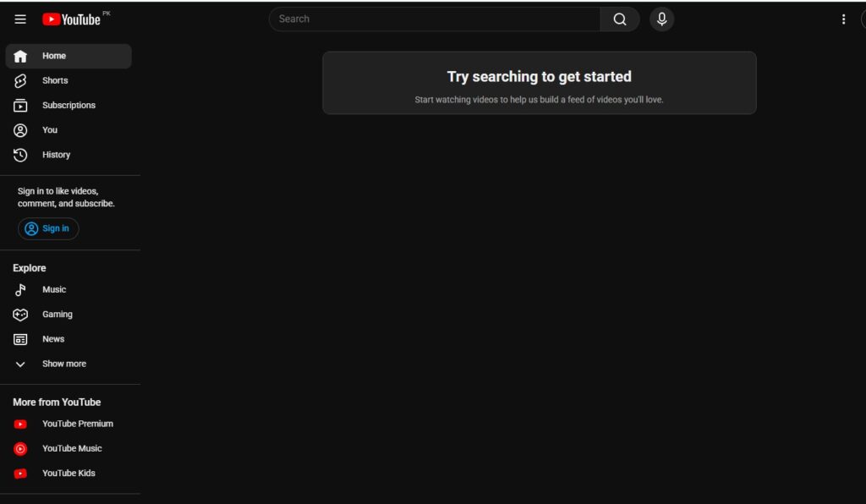
Task: Select the Subscriptions icon in the sidebar
Action: (19, 105)
